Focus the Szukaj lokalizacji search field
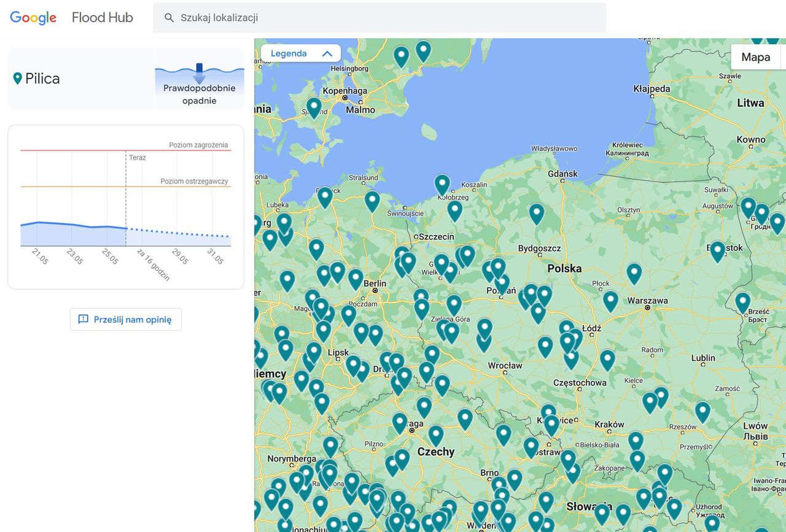786x532 pixels. tap(379, 18)
